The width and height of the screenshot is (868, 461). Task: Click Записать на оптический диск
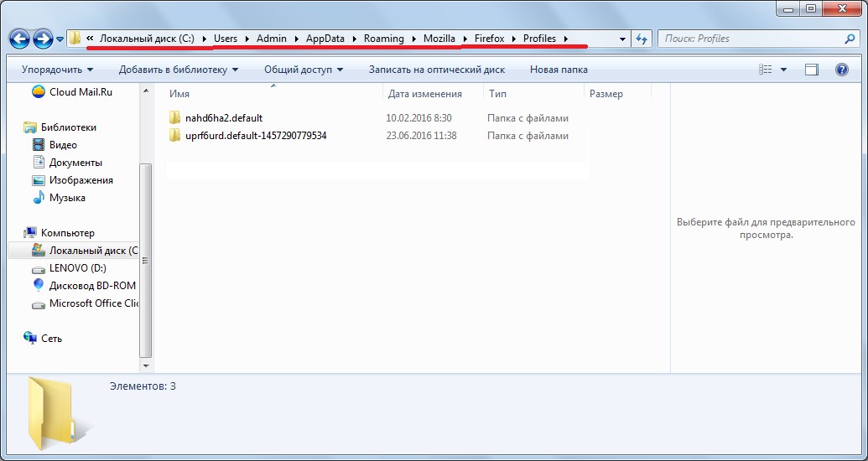pyautogui.click(x=436, y=70)
